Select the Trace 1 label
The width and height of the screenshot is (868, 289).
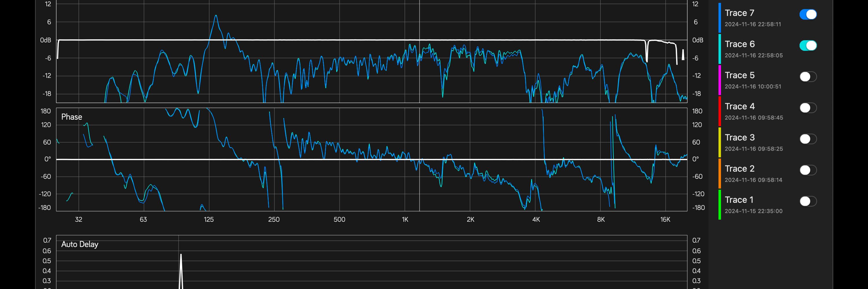click(x=739, y=199)
